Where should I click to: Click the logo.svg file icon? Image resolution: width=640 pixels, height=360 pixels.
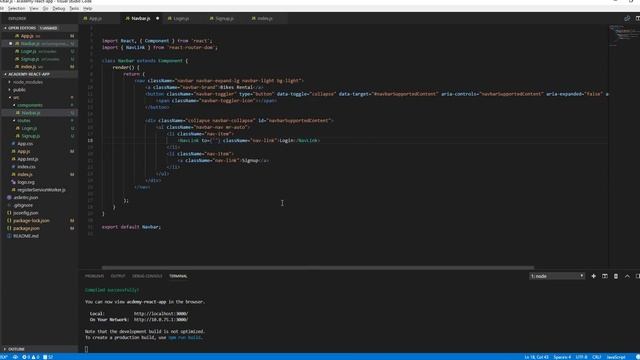coord(13,182)
